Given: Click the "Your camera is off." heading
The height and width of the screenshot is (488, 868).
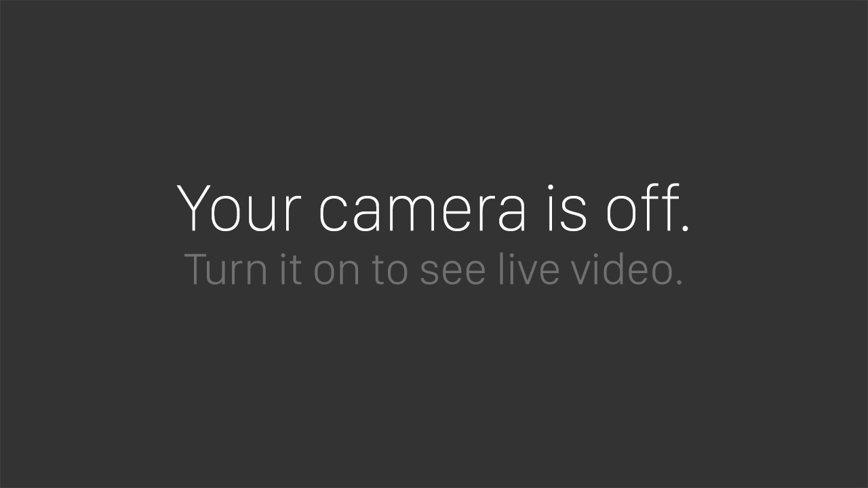Looking at the screenshot, I should 433,208.
